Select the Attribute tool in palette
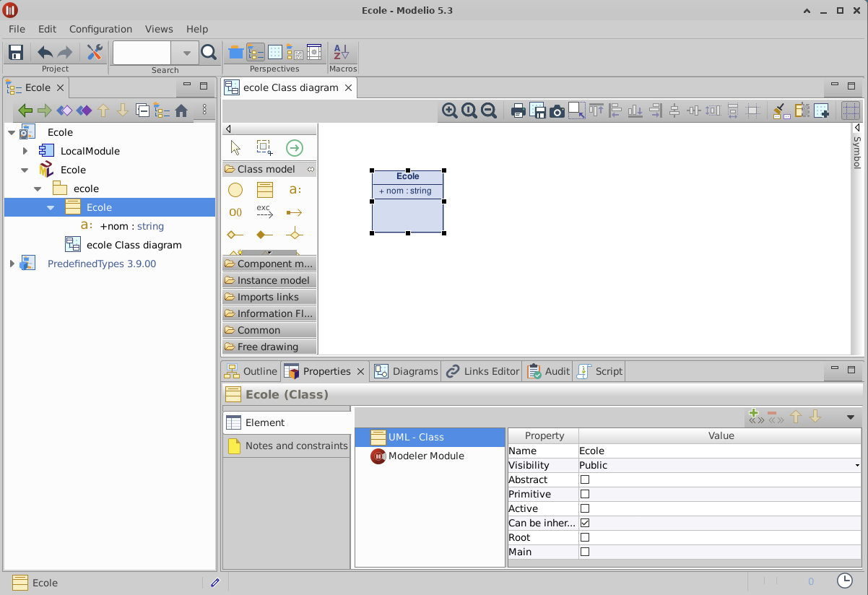 point(295,190)
